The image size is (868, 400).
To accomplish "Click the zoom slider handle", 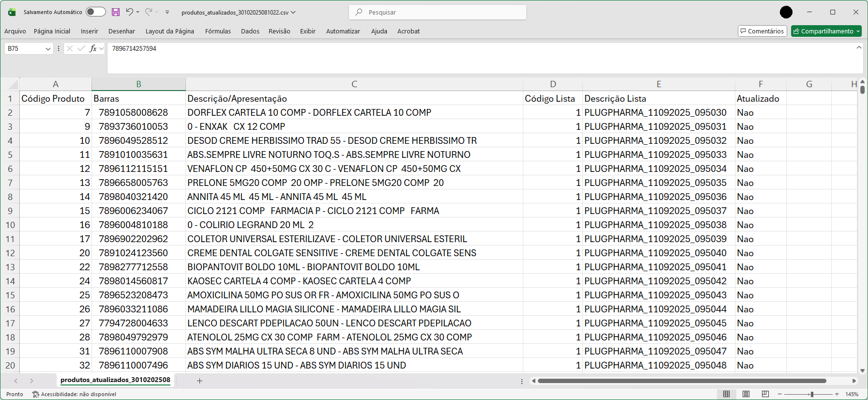I will pos(812,394).
